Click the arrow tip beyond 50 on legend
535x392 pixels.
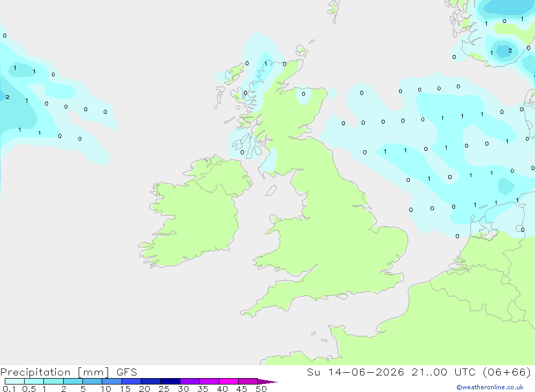click(268, 382)
